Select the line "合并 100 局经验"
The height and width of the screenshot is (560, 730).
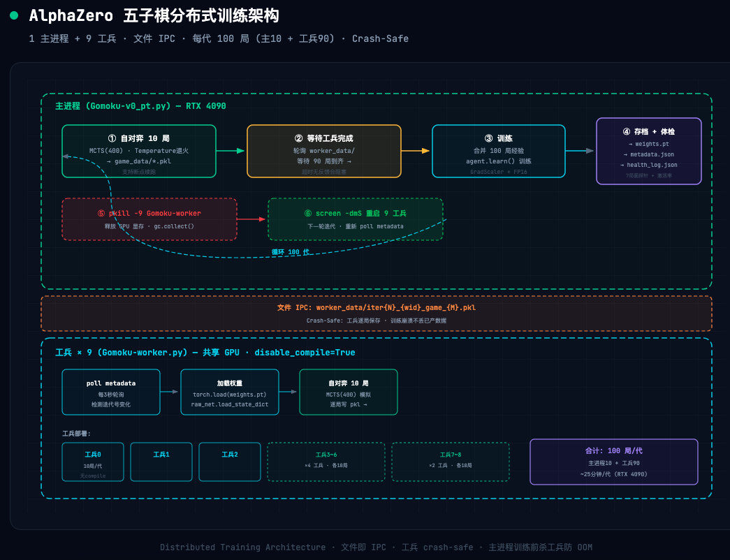(x=498, y=151)
